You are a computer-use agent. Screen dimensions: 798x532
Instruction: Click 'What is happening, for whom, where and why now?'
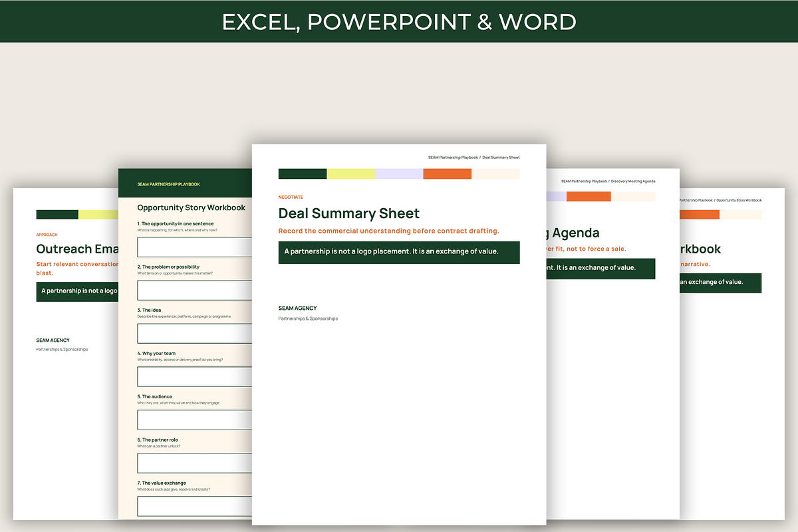pyautogui.click(x=178, y=230)
